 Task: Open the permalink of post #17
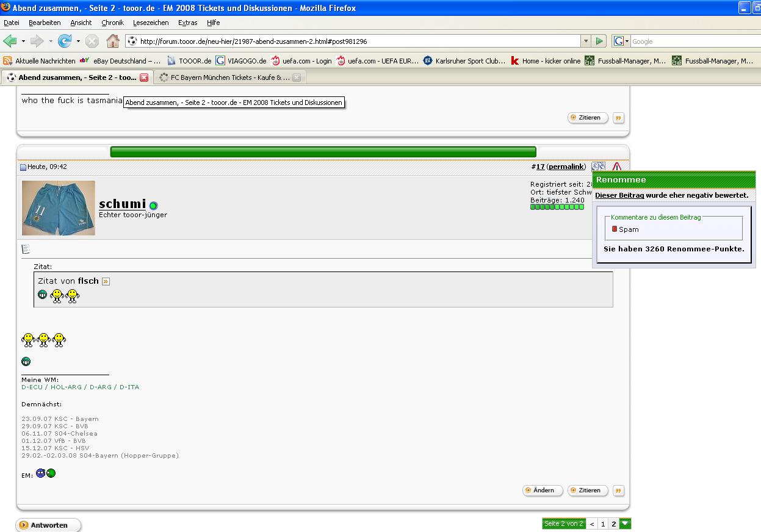click(566, 167)
